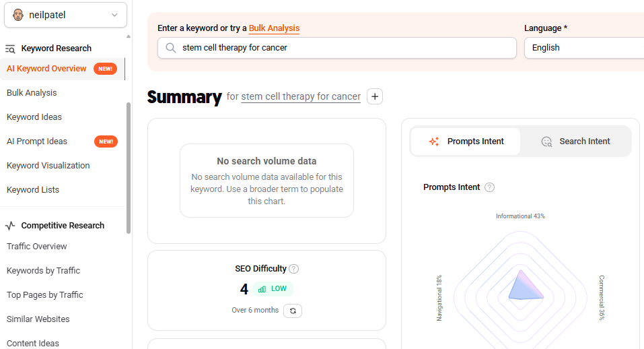Open Top Pages by Traffic

[45, 294]
